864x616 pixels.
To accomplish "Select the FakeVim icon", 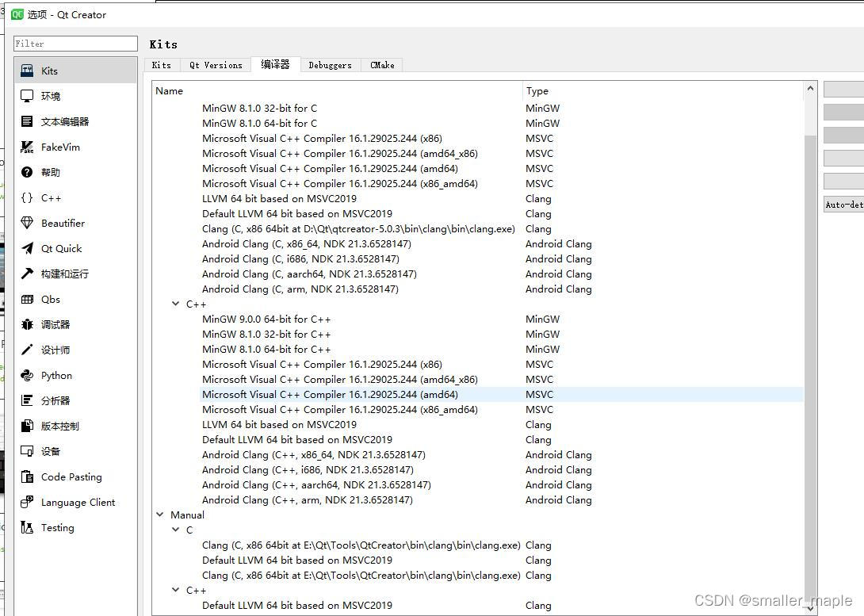I will pyautogui.click(x=27, y=147).
